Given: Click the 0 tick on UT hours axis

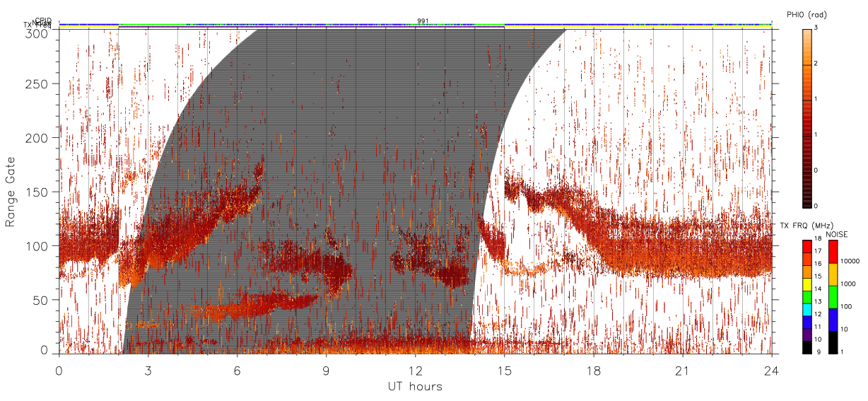Looking at the screenshot, I should pos(59,370).
